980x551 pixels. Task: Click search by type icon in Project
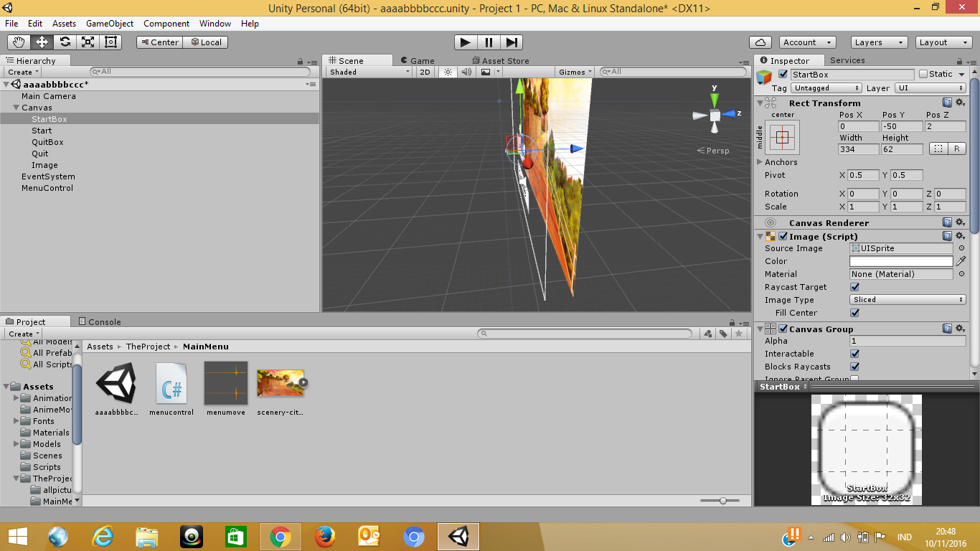click(x=708, y=334)
